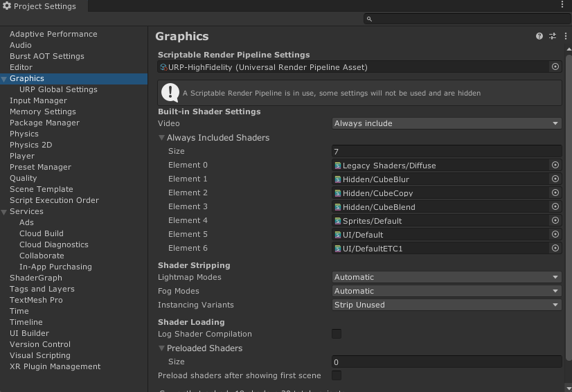572x392 pixels.
Task: Open object picker for Element 0 shader
Action: pos(555,166)
